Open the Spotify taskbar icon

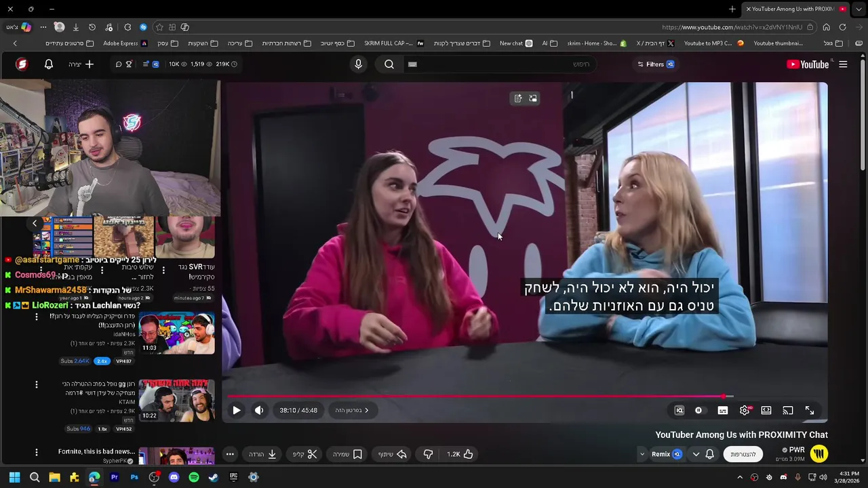pos(194,477)
